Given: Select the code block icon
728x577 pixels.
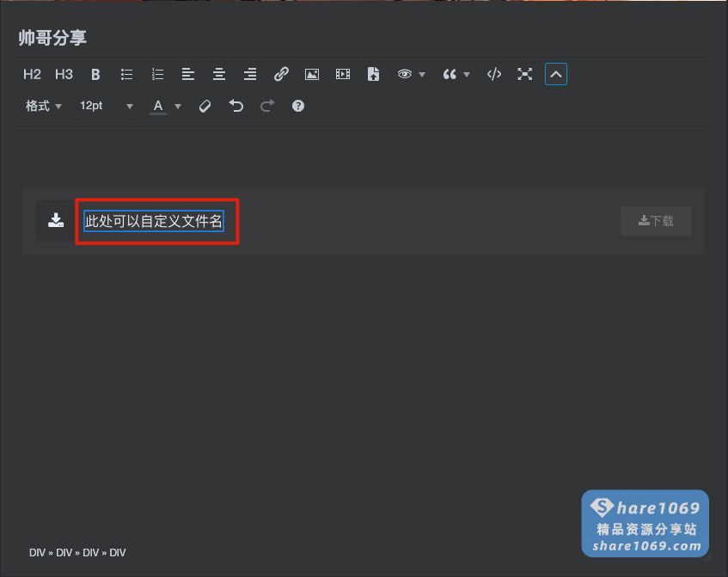Looking at the screenshot, I should click(x=493, y=74).
